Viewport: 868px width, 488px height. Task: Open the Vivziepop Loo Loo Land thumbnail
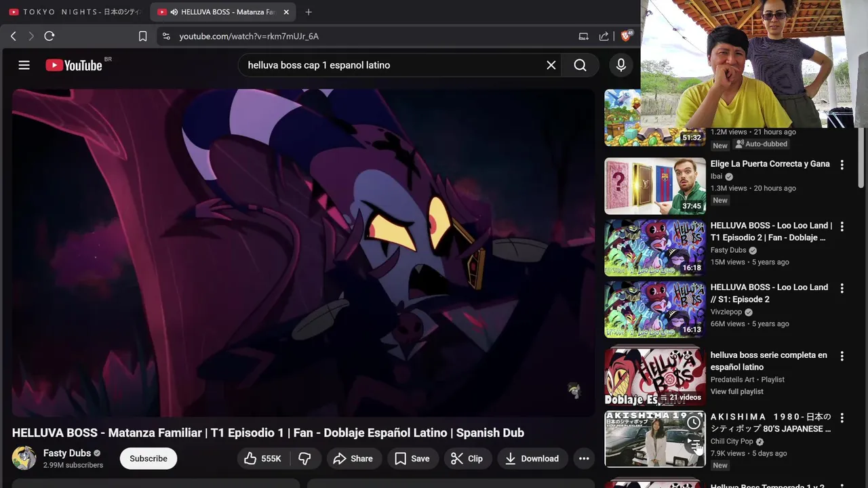[655, 310]
